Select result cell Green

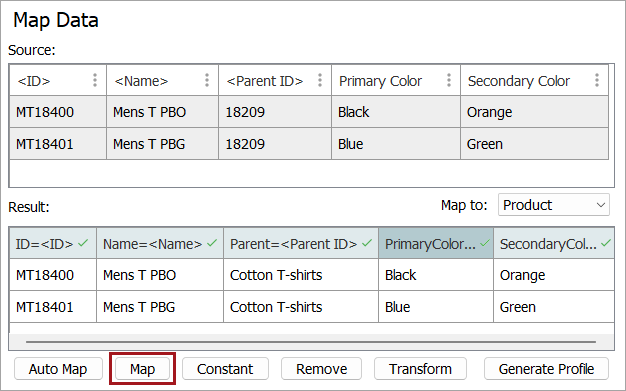tap(554, 307)
